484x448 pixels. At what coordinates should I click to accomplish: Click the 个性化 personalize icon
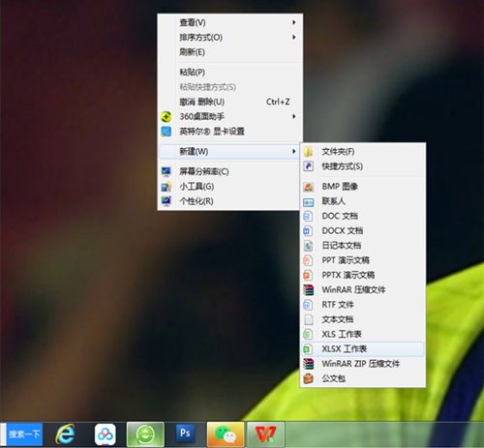[166, 201]
